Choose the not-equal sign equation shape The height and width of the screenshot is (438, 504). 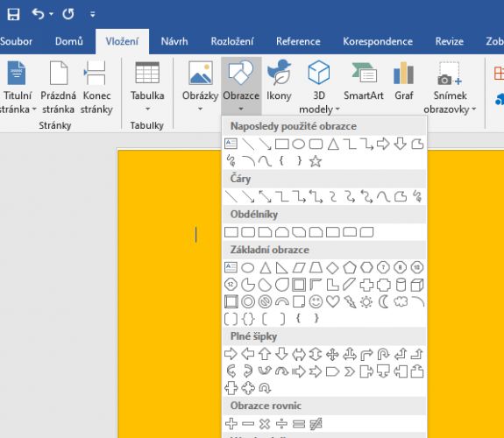[316, 423]
